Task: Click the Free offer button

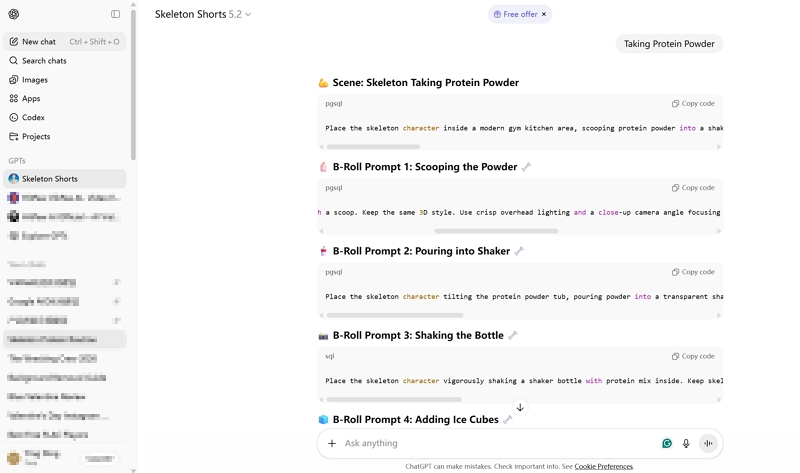Action: coord(514,15)
